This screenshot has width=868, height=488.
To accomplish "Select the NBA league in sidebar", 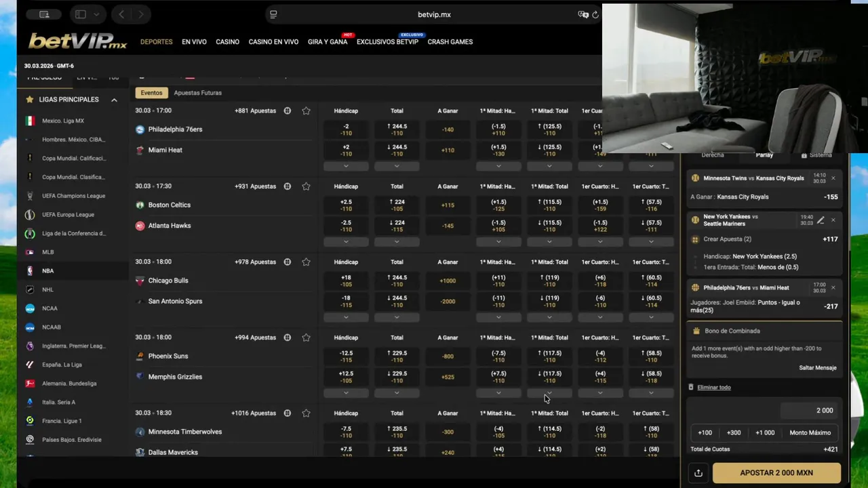I will [x=47, y=270].
